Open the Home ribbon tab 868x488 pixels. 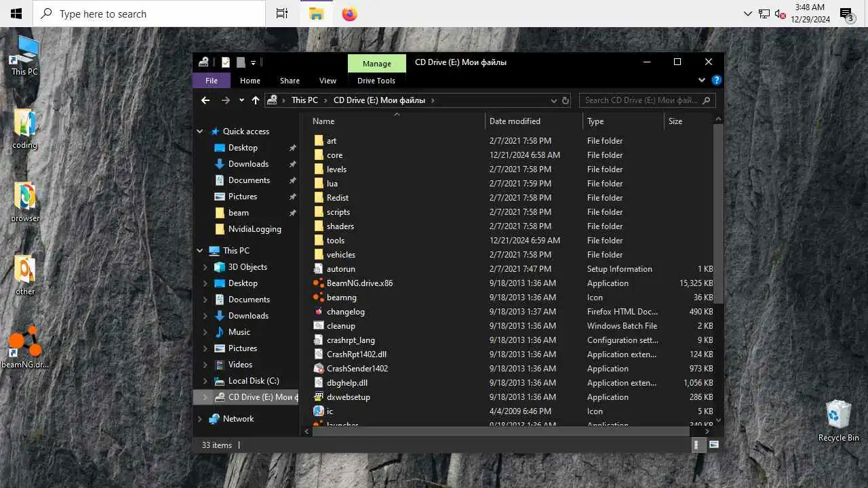(250, 81)
